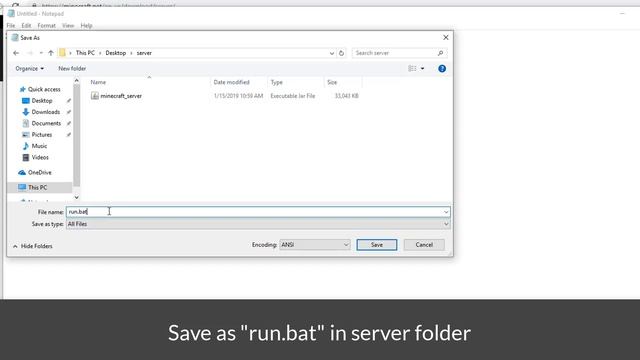Click the Back arrow in Save As dialog

[x=16, y=53]
